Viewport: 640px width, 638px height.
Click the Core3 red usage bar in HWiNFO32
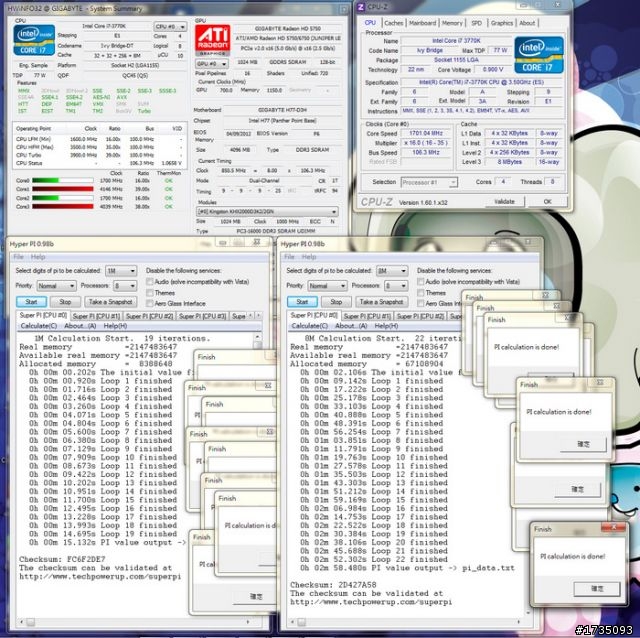pos(63,207)
